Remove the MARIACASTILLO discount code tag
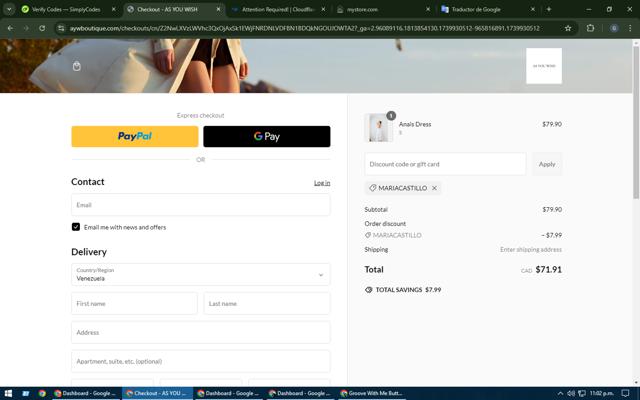The height and width of the screenshot is (400, 640). pyautogui.click(x=434, y=188)
